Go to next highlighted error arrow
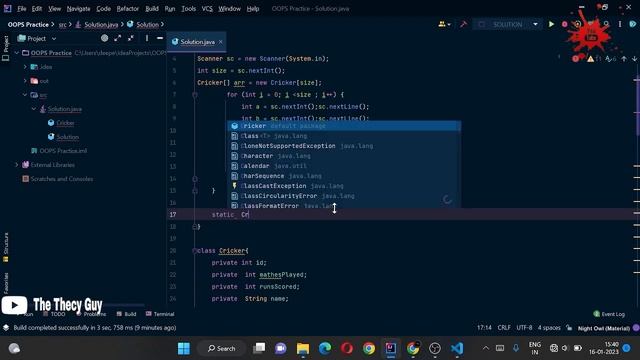The width and height of the screenshot is (640, 360). coord(634,59)
